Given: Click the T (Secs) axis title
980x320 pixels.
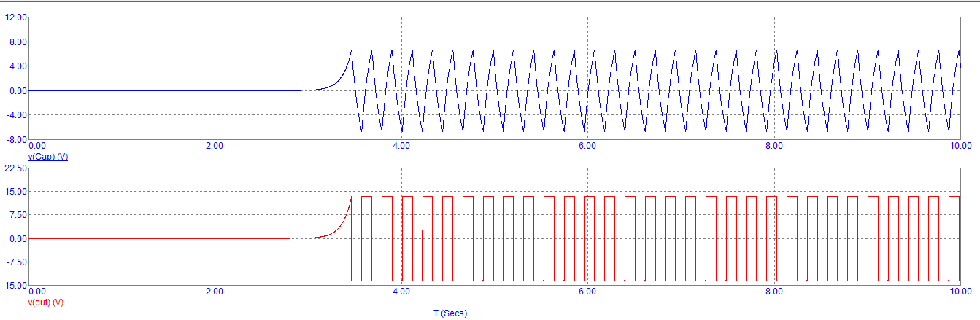Looking at the screenshot, I should pyautogui.click(x=450, y=313).
